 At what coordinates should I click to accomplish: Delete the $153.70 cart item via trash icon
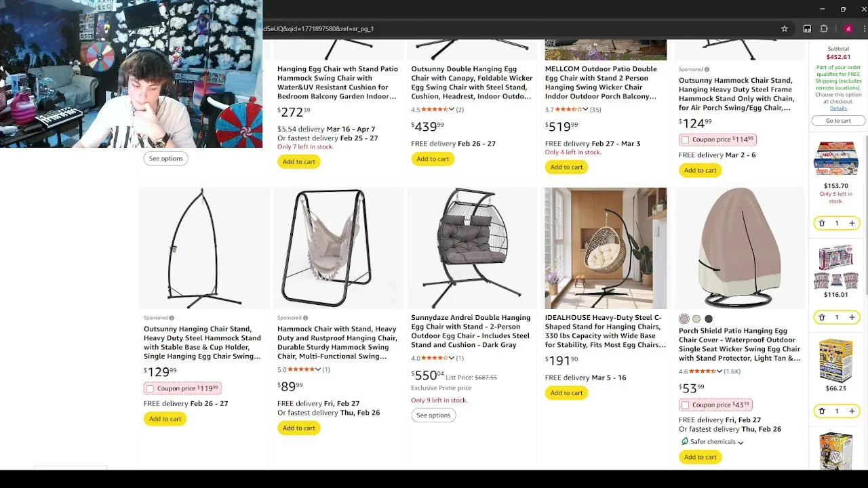[821, 223]
